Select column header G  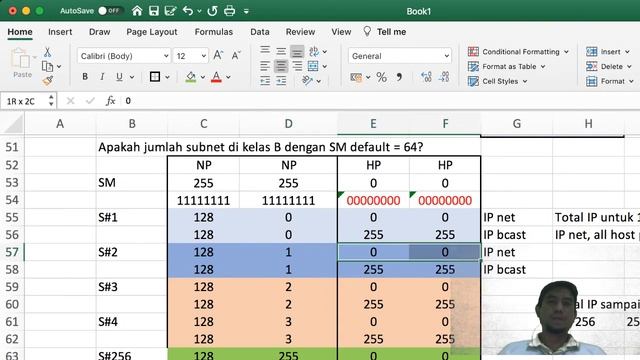(x=516, y=124)
